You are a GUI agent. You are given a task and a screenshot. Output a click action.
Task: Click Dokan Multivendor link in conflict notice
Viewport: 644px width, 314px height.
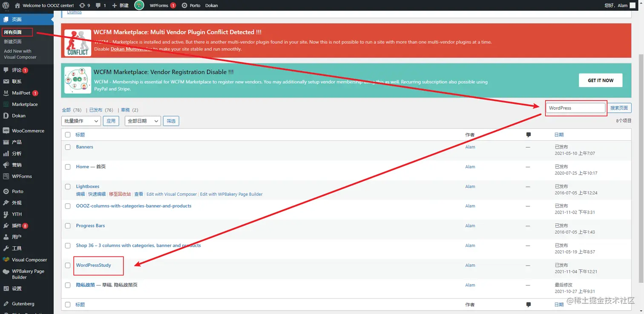(131, 49)
